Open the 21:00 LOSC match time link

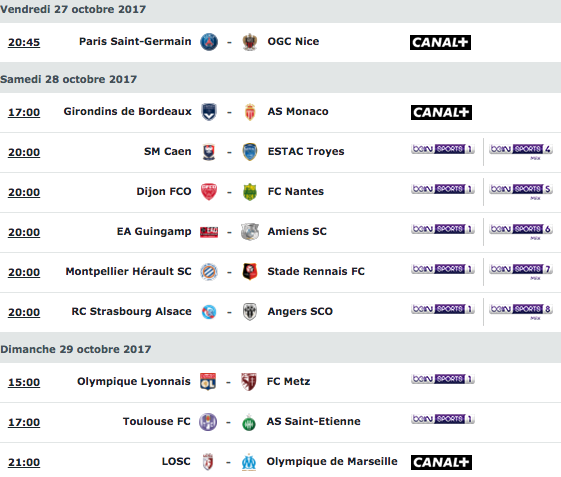24,462
